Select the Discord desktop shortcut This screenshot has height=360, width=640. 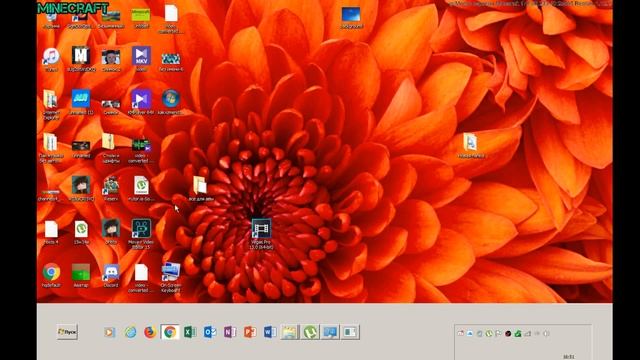(x=111, y=276)
